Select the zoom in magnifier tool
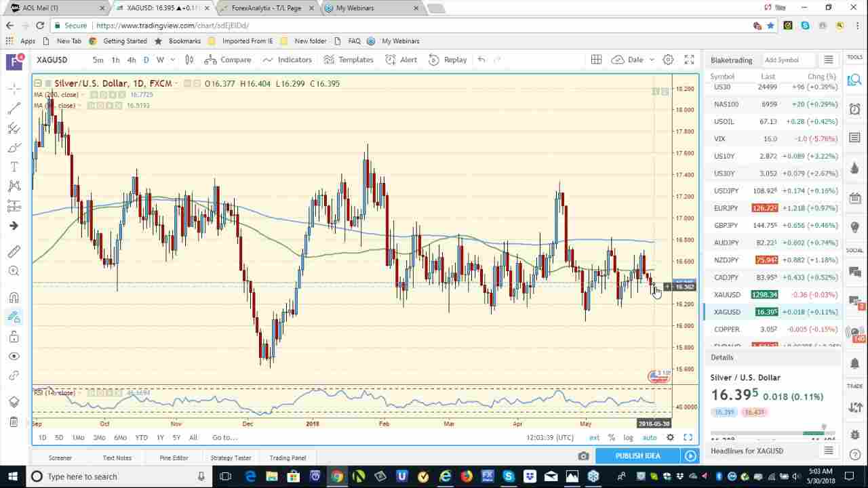 tap(14, 271)
